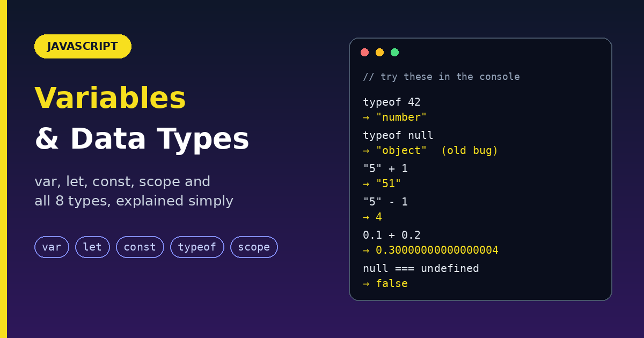644x338 pixels.
Task: Click the 'typeof null' code line
Action: click(398, 135)
